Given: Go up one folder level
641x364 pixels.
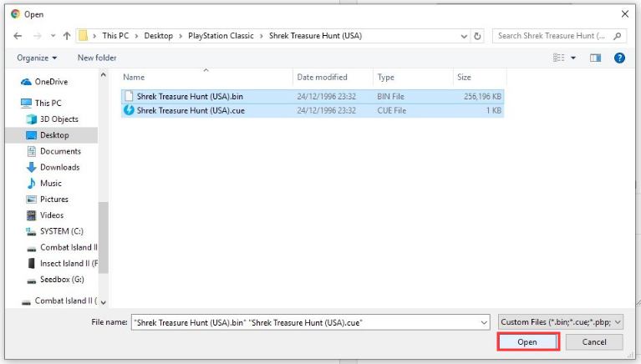Looking at the screenshot, I should 67,36.
